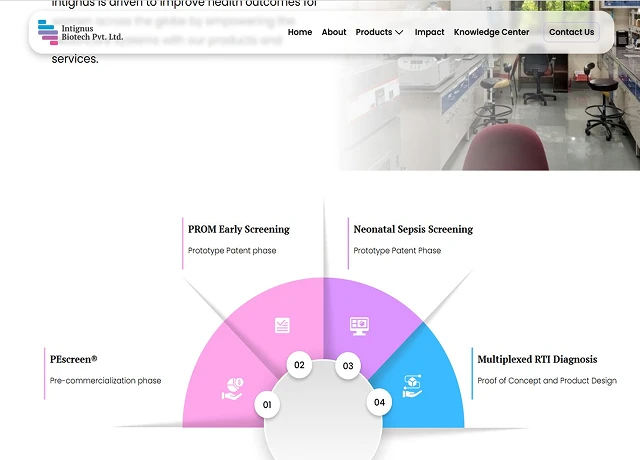Open the About menu item
640x460 pixels.
click(334, 32)
